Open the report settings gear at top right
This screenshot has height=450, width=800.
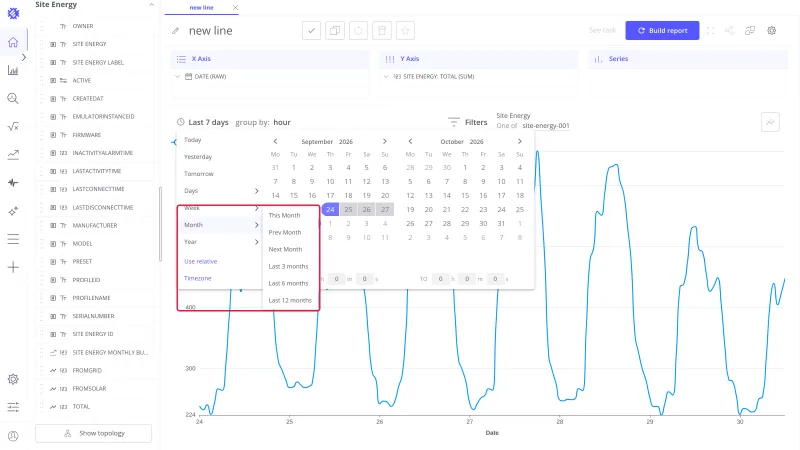[x=771, y=31]
